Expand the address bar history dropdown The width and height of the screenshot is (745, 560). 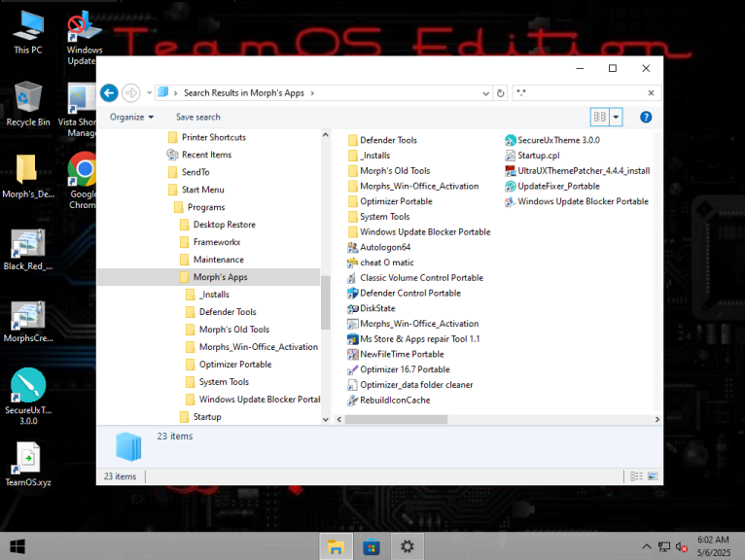click(x=485, y=93)
